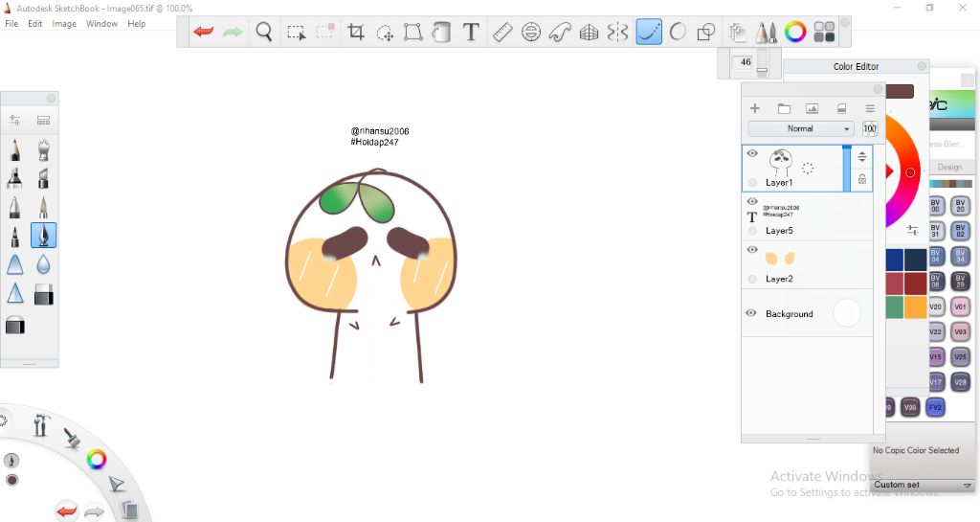
Task: Select the Text tool in toolbar
Action: tap(471, 32)
